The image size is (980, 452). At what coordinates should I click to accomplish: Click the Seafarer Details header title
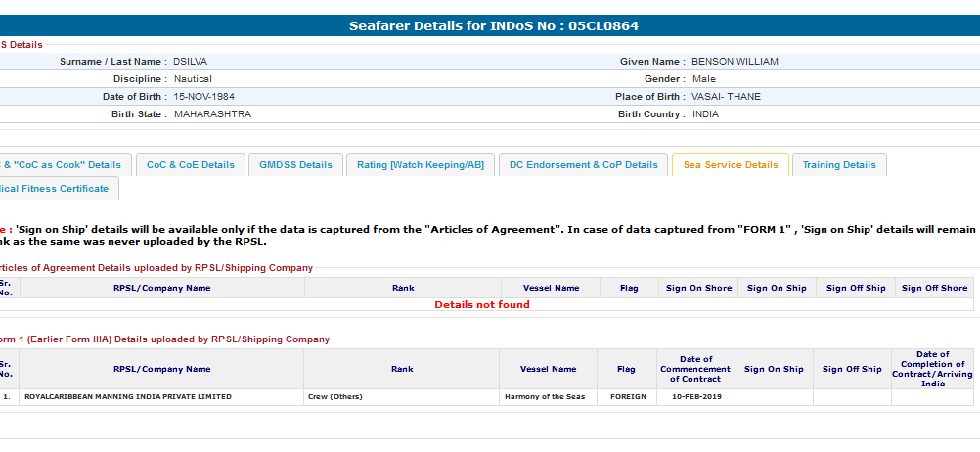coord(494,25)
